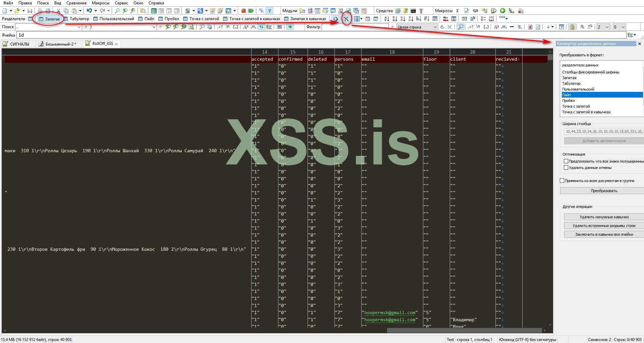Click 'Заключить в кавычки все ячейки' button
Viewport: 644px width, 343px height.
click(604, 234)
